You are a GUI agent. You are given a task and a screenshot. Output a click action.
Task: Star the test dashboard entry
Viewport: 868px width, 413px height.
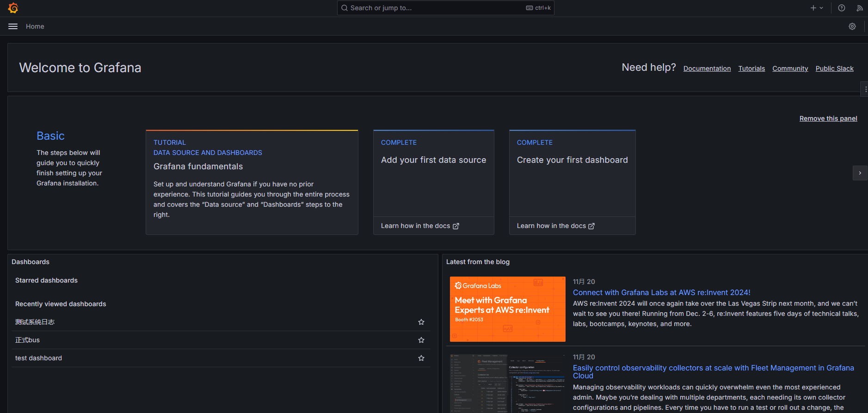(421, 358)
